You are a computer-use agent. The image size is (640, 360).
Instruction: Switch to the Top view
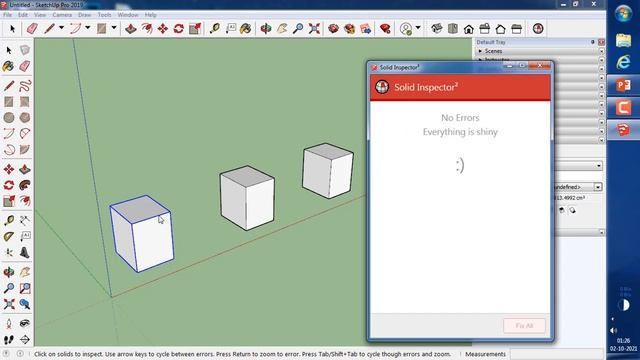click(453, 29)
